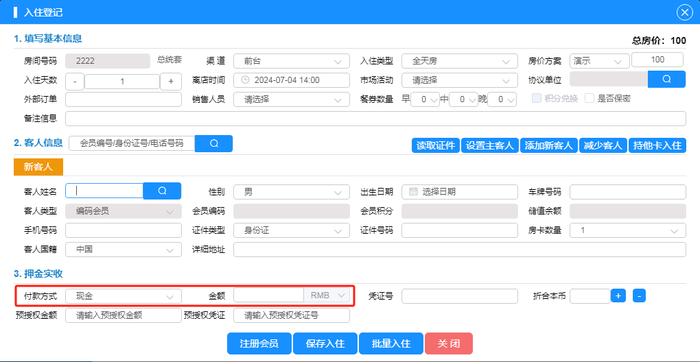Click the clock icon in 离店时间 field
Viewport: 700px width, 362px height.
coord(245,80)
